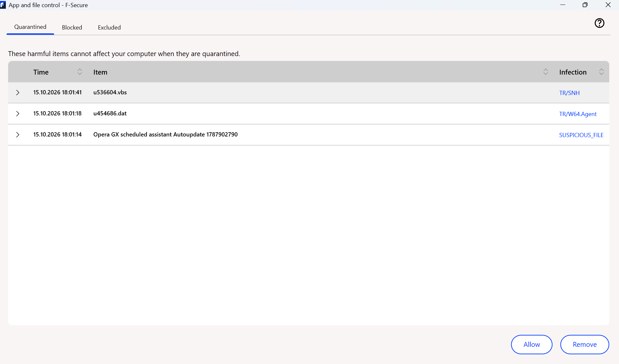Switch to the Blocked tab

72,28
